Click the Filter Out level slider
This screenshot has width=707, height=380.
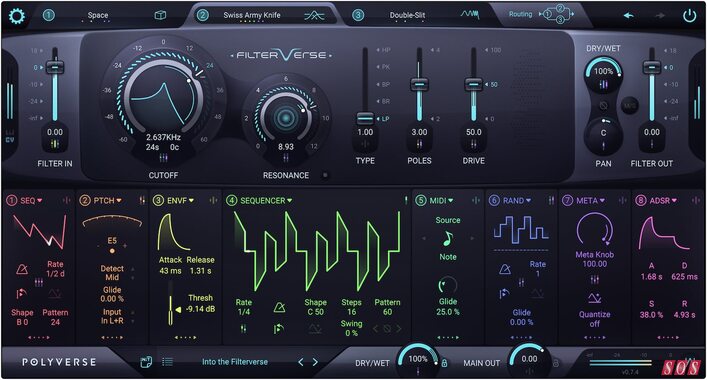[652, 84]
